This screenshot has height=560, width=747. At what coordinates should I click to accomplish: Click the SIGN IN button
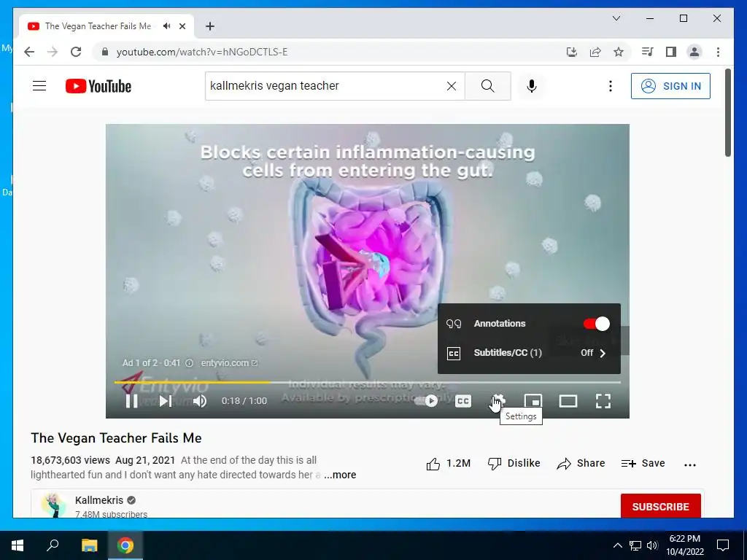pyautogui.click(x=671, y=86)
